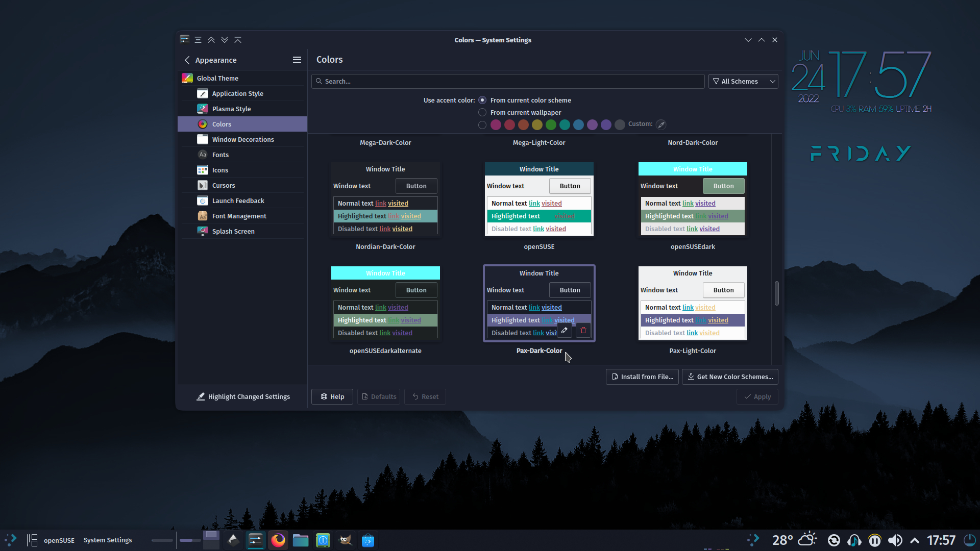This screenshot has height=551, width=980.
Task: Click the Mega-Dark-Color scheme label
Action: [x=385, y=143]
